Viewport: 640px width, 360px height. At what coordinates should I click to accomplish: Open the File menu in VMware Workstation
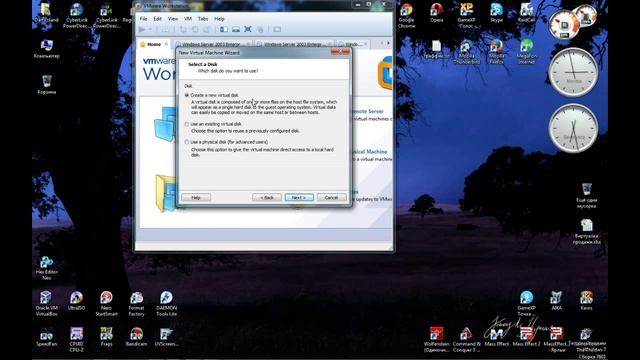pos(144,19)
